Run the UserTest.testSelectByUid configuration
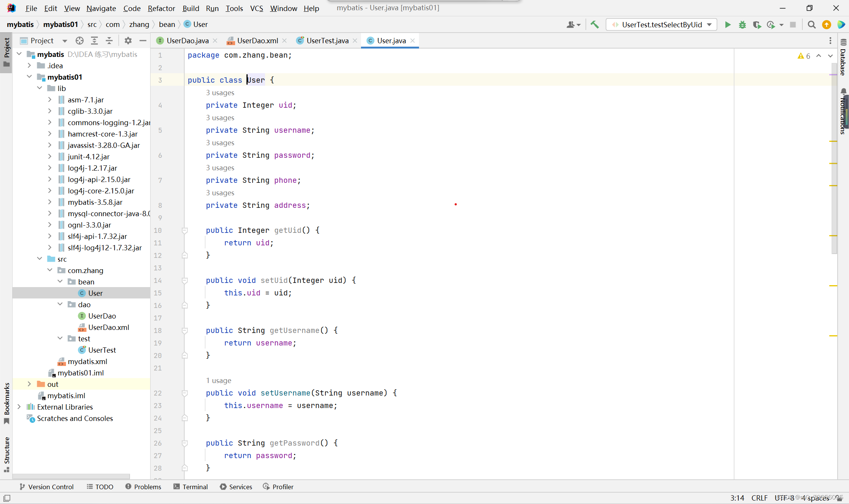 [x=728, y=25]
